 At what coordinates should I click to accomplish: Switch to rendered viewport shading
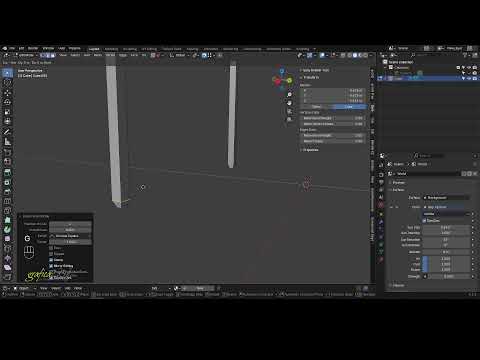[x=365, y=55]
